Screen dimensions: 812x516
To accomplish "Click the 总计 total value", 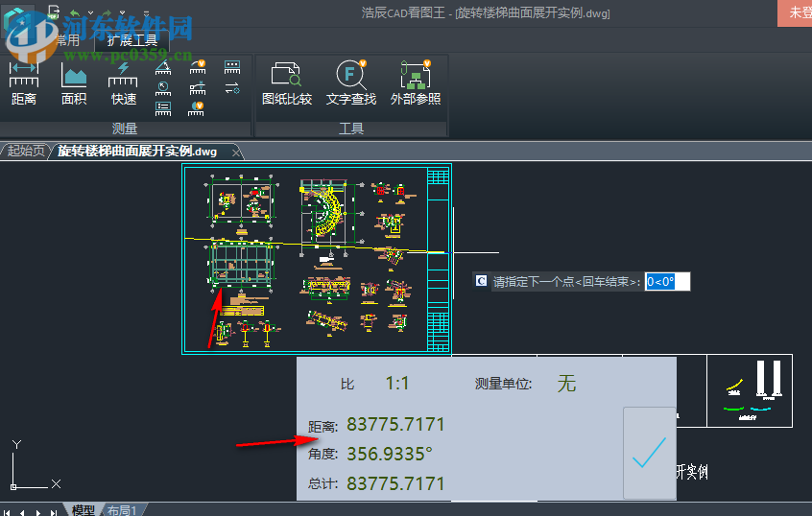I will tap(395, 483).
